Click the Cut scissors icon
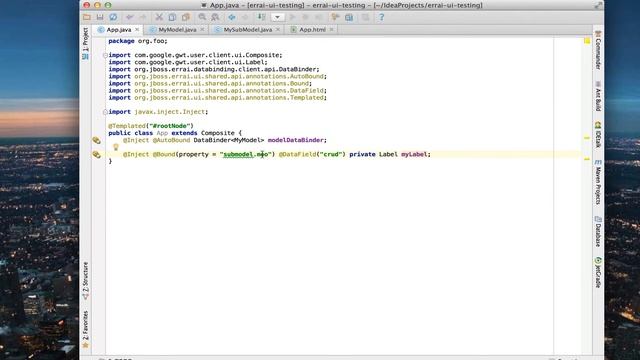Screen dimensions: 640x360 pyautogui.click(x=159, y=17)
